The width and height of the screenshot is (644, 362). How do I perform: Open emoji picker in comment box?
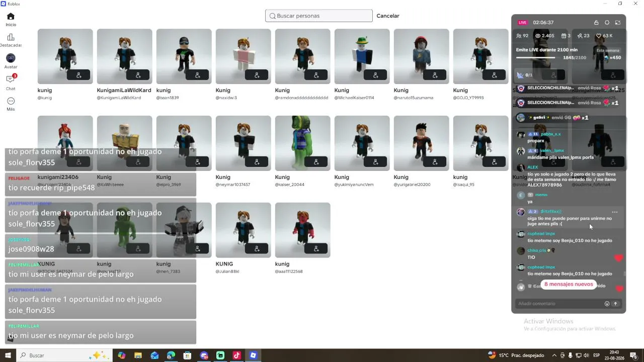[x=607, y=304]
